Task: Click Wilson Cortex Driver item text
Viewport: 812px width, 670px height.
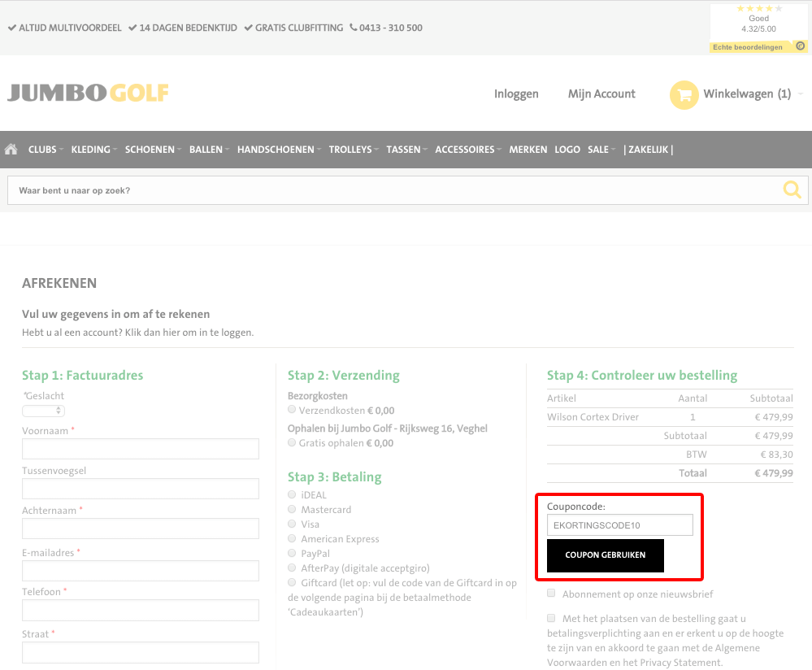Action: click(593, 416)
